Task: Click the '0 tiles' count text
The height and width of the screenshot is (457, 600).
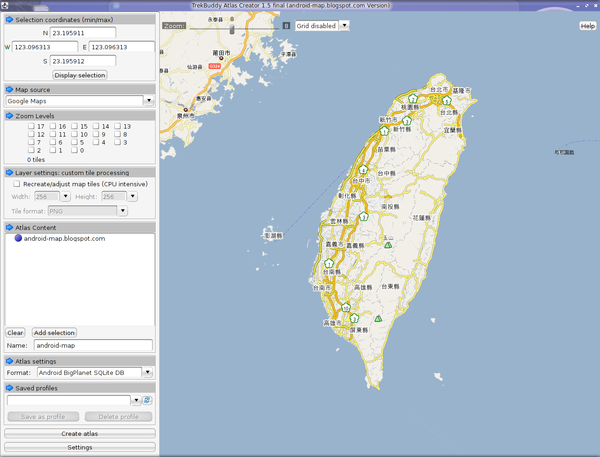Action: pos(36,160)
